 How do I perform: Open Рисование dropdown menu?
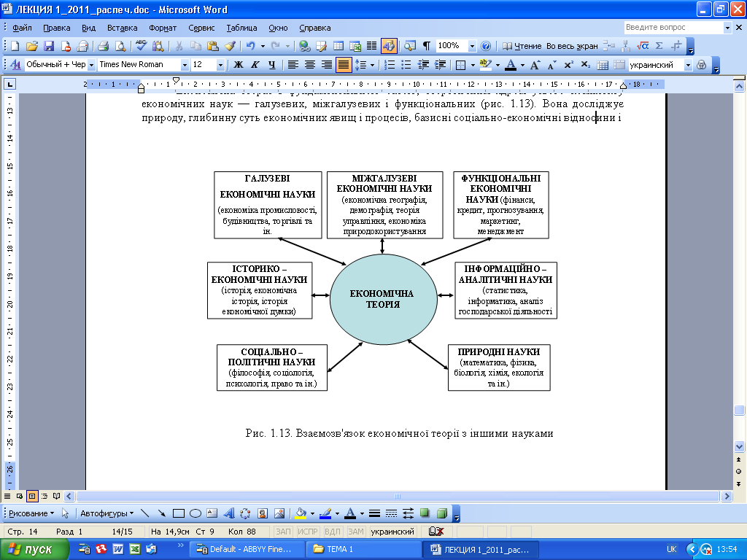(31, 513)
